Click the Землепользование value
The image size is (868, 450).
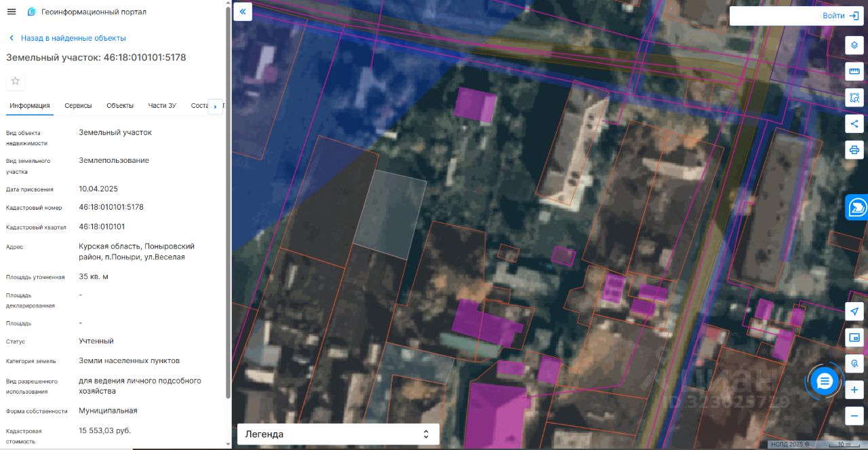114,161
